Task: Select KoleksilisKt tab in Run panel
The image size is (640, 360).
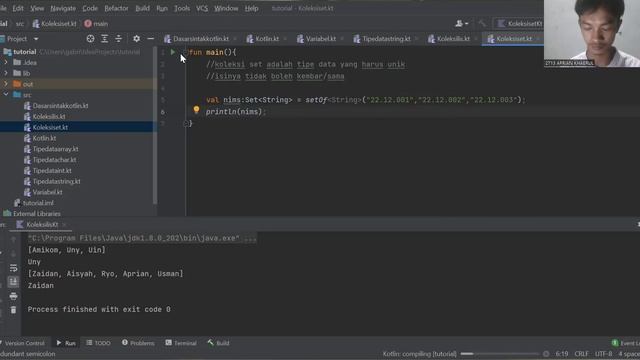Action: coord(42,224)
